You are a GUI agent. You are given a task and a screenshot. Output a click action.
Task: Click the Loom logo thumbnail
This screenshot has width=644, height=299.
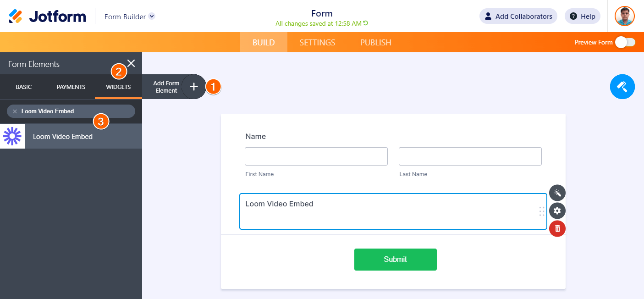pos(12,136)
